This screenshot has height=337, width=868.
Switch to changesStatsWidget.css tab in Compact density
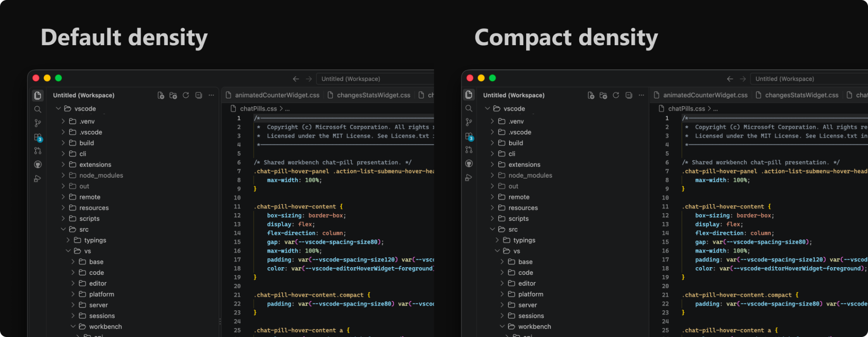coord(797,95)
